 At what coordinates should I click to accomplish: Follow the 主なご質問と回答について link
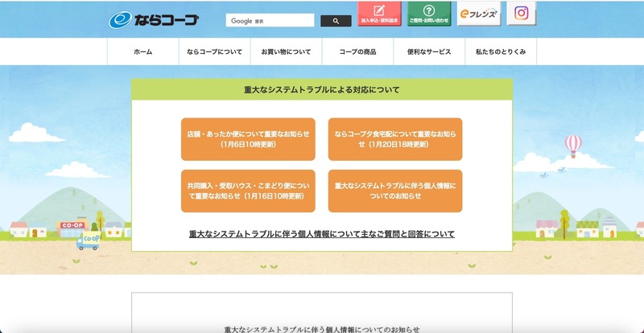[321, 234]
